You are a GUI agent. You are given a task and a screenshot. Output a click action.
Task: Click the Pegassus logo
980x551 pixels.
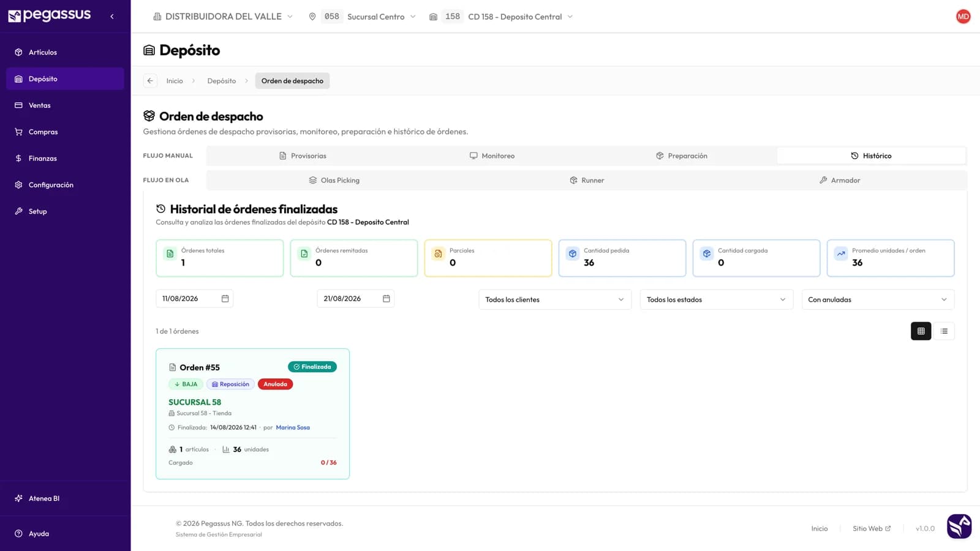[x=49, y=15]
